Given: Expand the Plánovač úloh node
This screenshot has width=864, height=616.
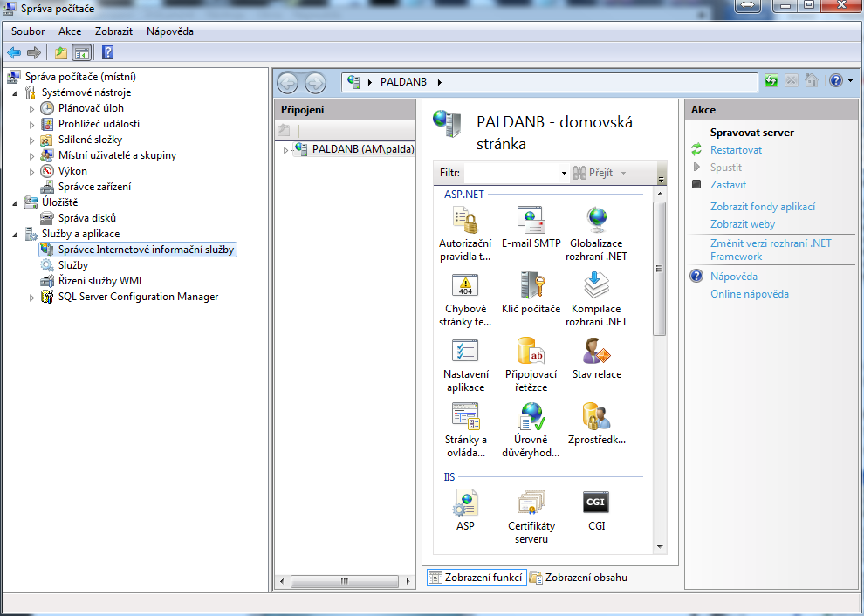Looking at the screenshot, I should (x=32, y=109).
